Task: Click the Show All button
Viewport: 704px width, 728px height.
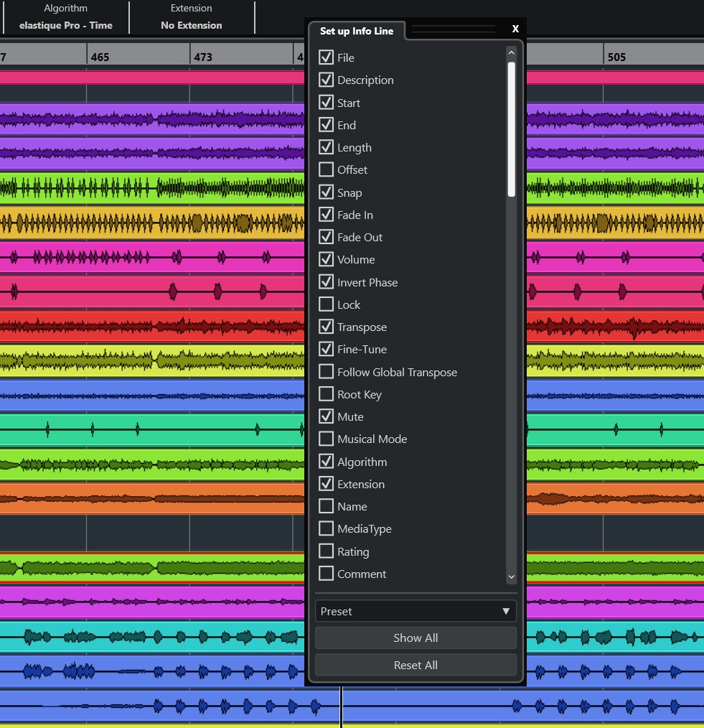Action: point(416,638)
